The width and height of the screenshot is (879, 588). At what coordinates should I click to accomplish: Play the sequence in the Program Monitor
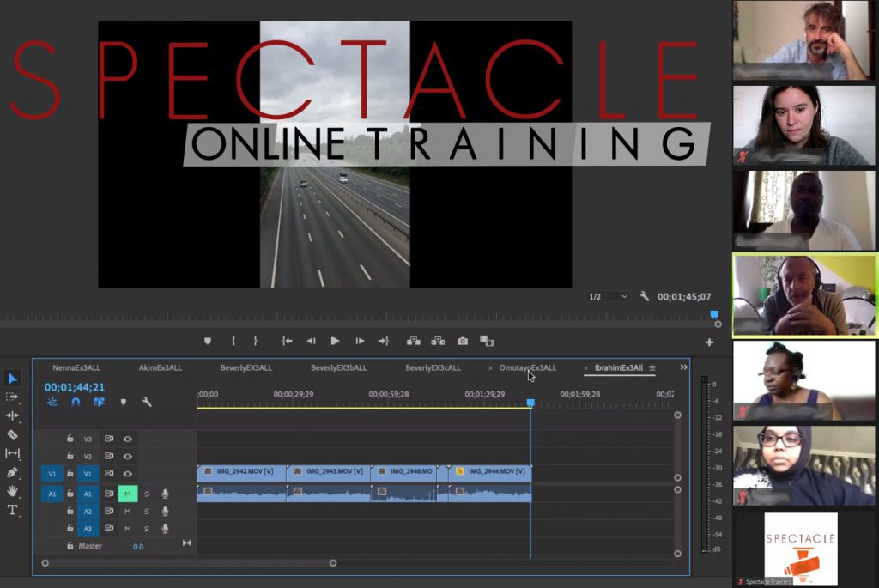coord(336,341)
